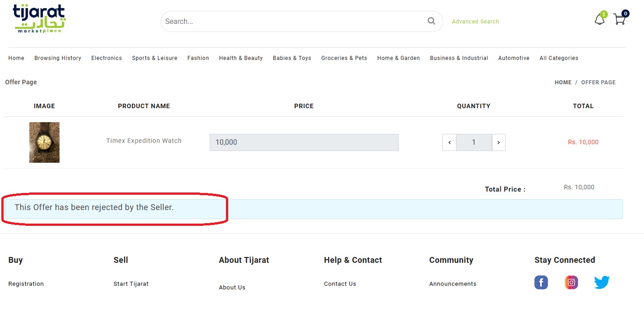
Task: Click the price field showing 10,000
Action: coord(304,142)
